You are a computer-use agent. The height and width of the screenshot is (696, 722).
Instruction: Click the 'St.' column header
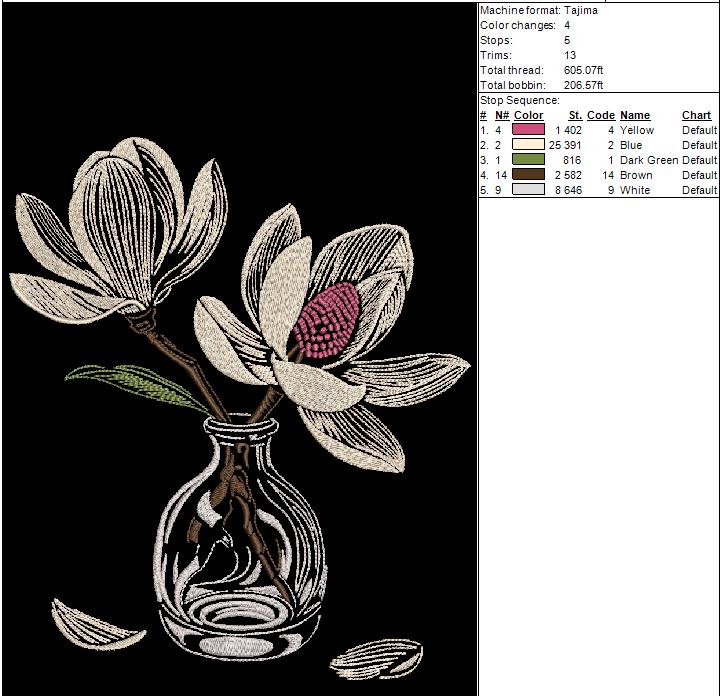[575, 115]
